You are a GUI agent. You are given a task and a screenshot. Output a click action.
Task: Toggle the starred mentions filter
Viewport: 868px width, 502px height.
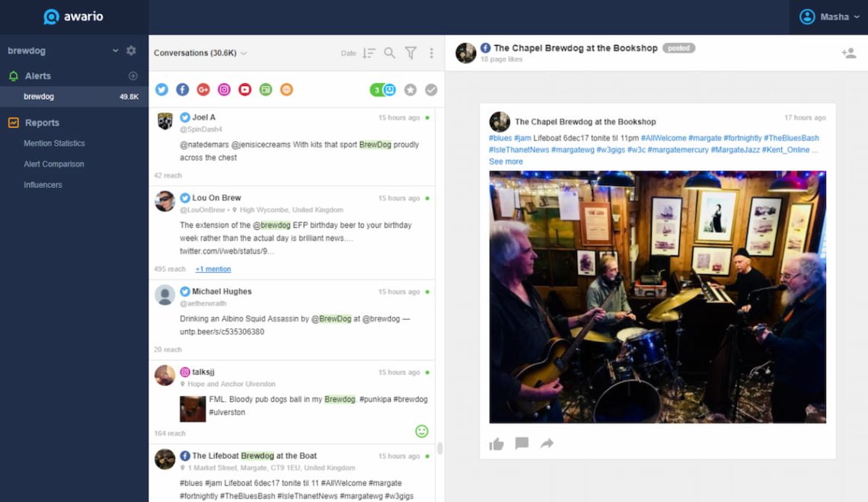click(410, 90)
